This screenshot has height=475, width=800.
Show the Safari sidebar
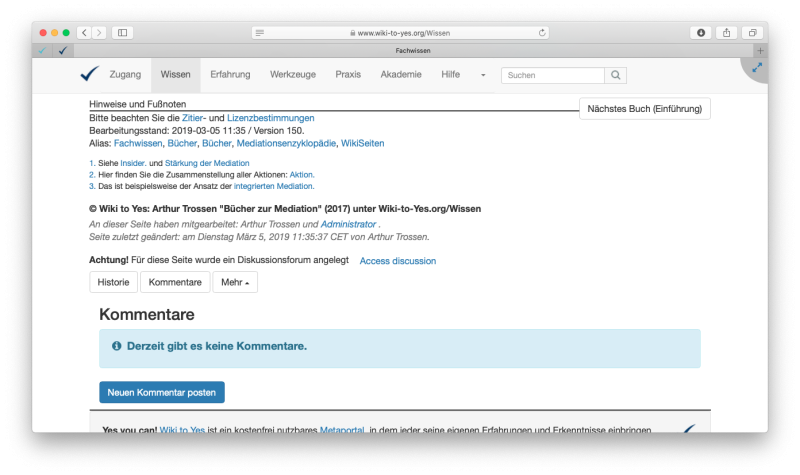click(123, 32)
